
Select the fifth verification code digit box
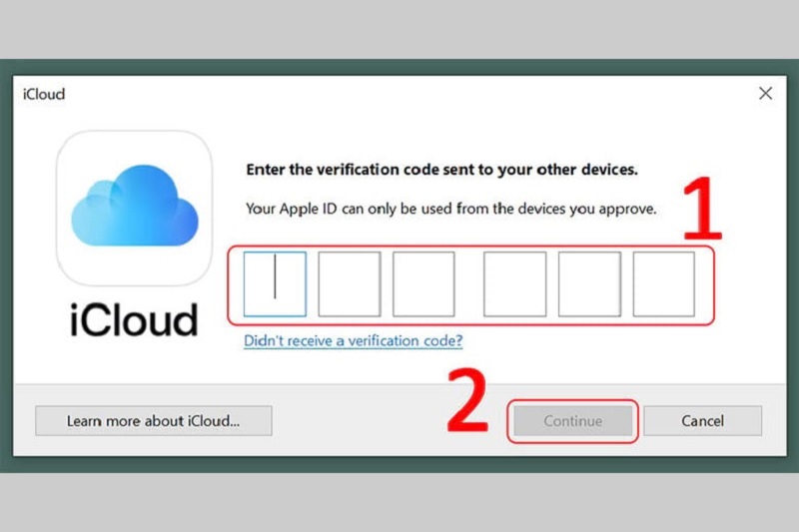pyautogui.click(x=589, y=284)
